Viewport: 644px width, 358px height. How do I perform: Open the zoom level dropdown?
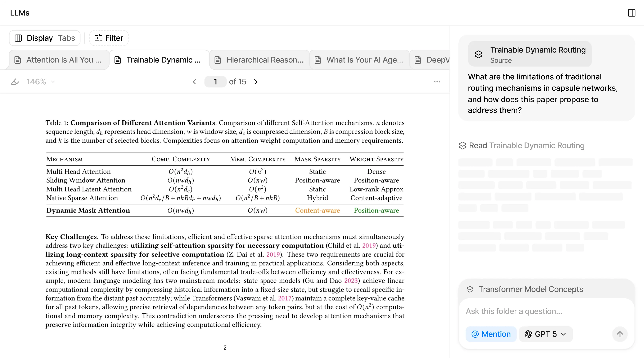click(53, 81)
